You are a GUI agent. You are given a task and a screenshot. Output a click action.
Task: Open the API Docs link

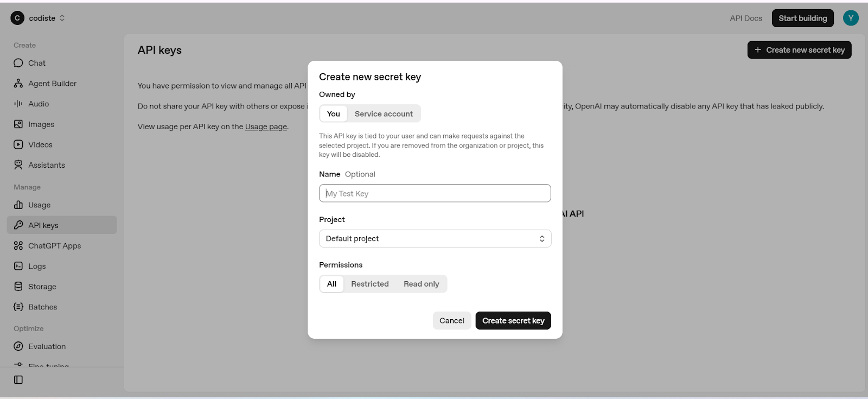745,18
